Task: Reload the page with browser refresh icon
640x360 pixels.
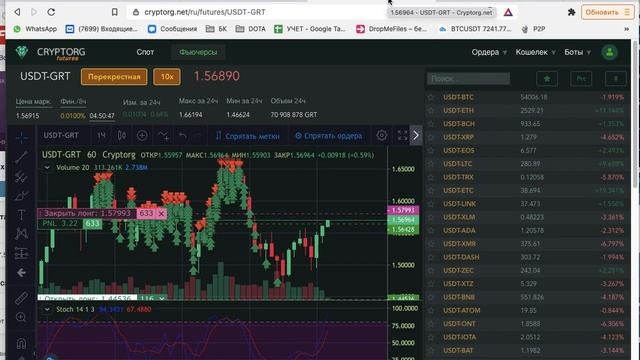Action: pos(51,12)
